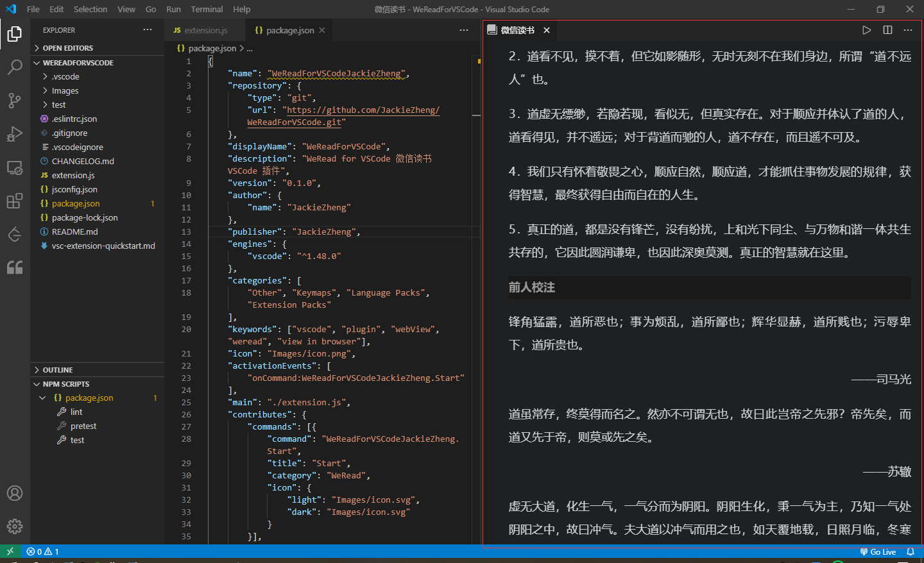Open the Source Control view

point(15,100)
